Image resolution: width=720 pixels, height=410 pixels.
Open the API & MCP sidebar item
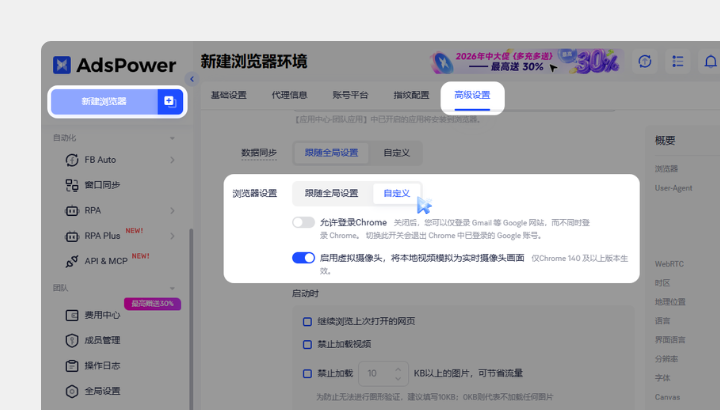click(x=106, y=261)
